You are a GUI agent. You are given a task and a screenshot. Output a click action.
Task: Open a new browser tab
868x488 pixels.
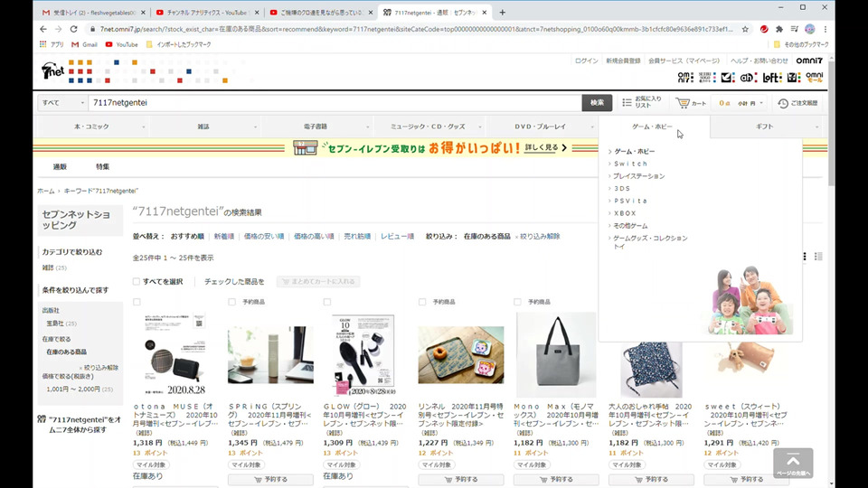(x=502, y=12)
